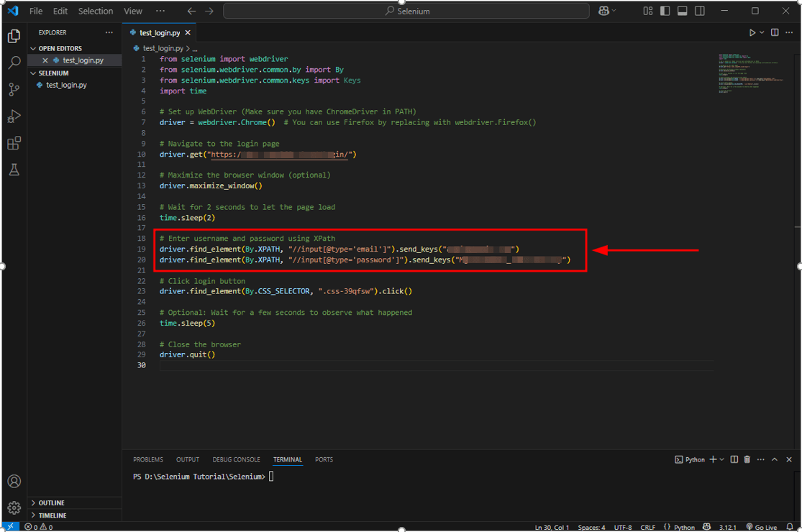Kill the terminal with trash icon
The width and height of the screenshot is (802, 532).
(747, 459)
